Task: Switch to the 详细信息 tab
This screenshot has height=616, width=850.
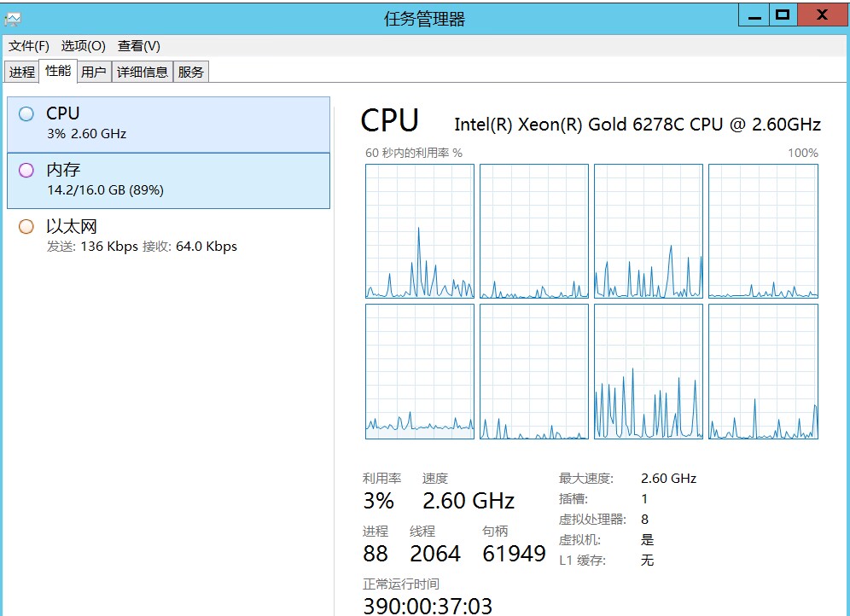Action: click(143, 73)
